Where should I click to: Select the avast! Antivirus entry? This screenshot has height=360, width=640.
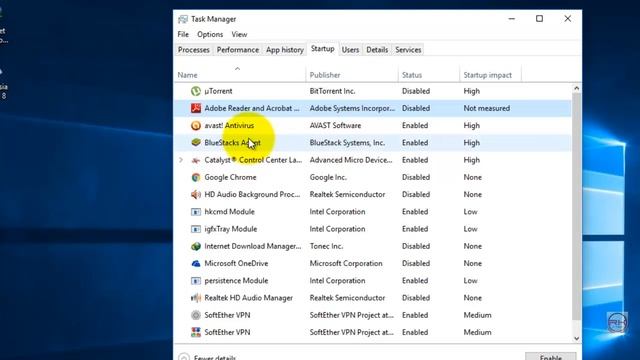[229, 125]
